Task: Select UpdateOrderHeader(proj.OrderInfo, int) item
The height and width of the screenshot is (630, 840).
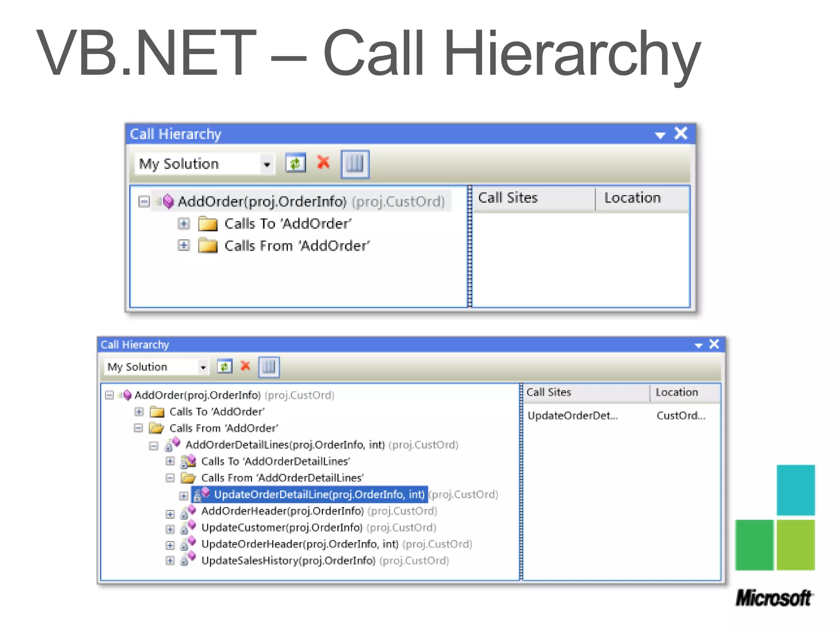Action: click(299, 544)
